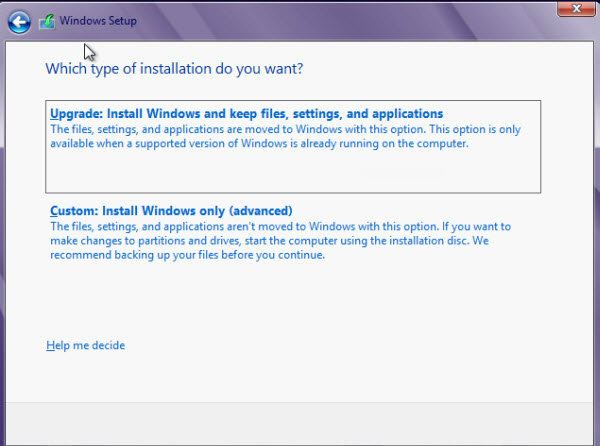Click the Windows Setup title icon
Viewport: 600px width, 446px height.
click(47, 21)
